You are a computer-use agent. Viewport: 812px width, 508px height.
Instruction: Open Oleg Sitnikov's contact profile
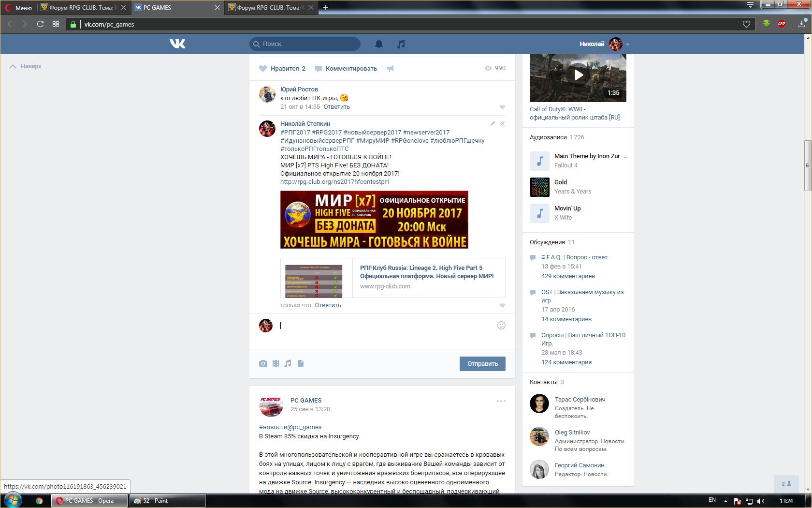pos(572,433)
